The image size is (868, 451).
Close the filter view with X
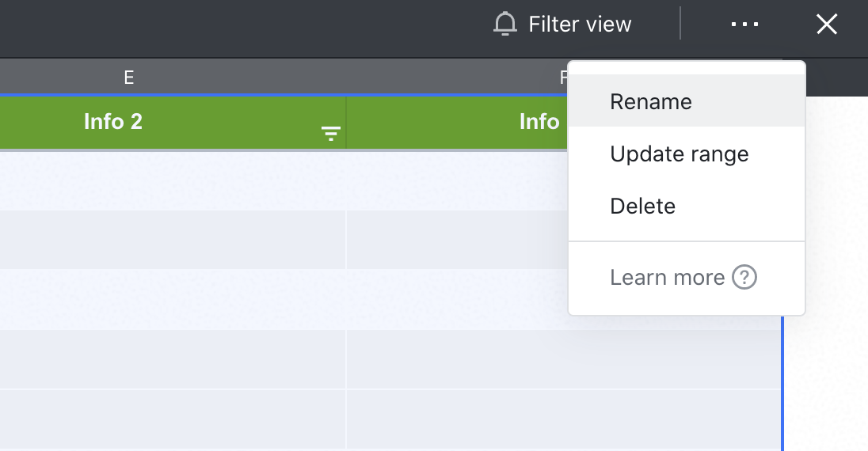point(826,25)
